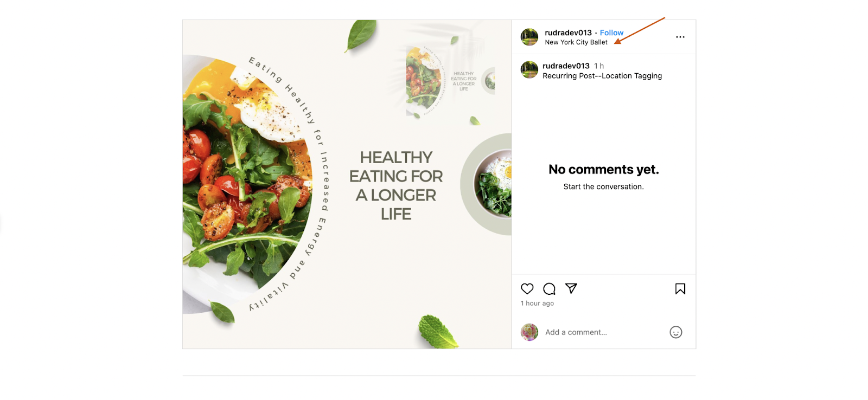The width and height of the screenshot is (868, 400).
Task: Open the New York City Ballet location
Action: click(x=576, y=42)
